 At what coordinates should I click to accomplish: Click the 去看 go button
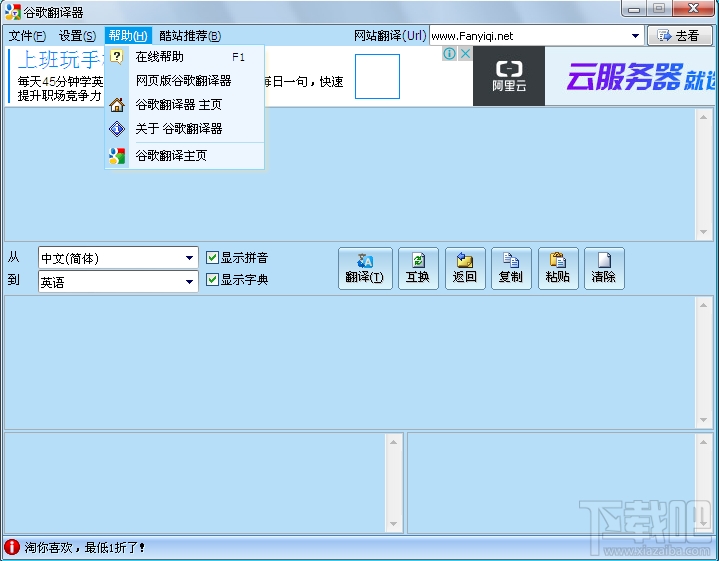680,36
